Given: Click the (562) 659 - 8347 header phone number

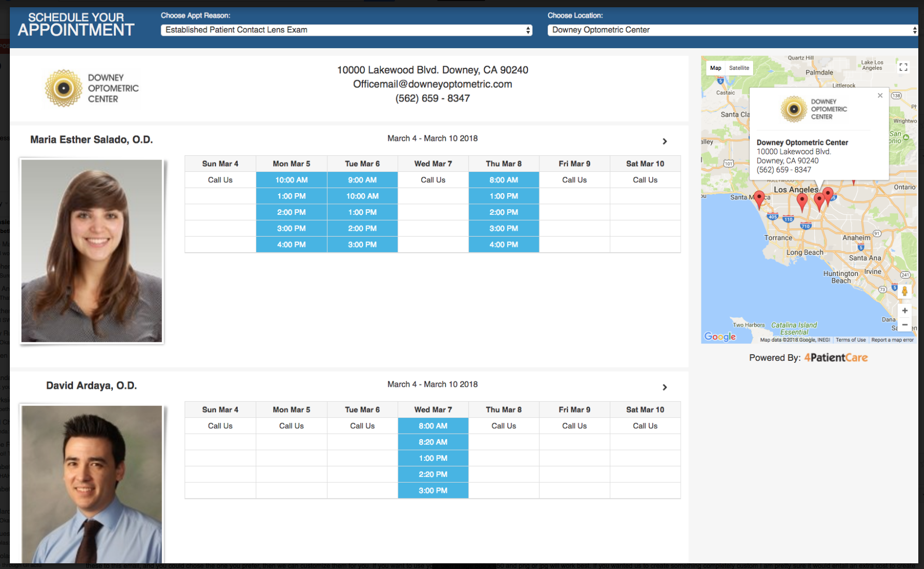Looking at the screenshot, I should [x=433, y=98].
